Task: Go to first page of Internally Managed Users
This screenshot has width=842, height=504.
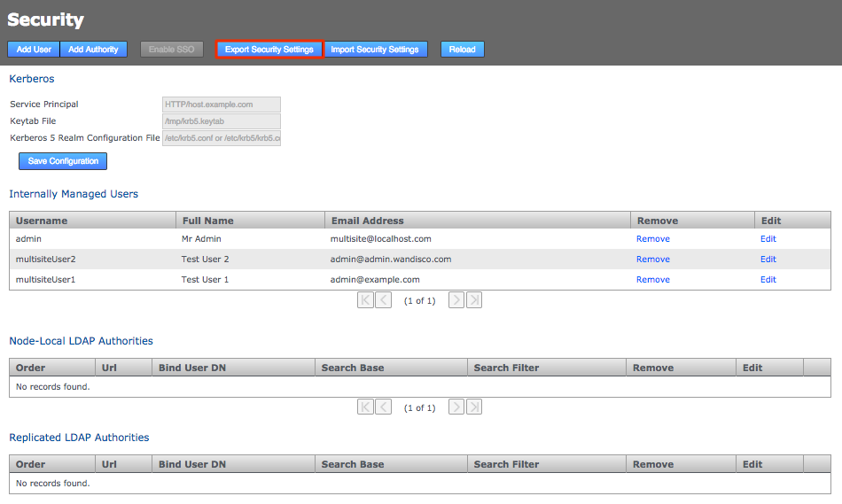Action: (365, 300)
